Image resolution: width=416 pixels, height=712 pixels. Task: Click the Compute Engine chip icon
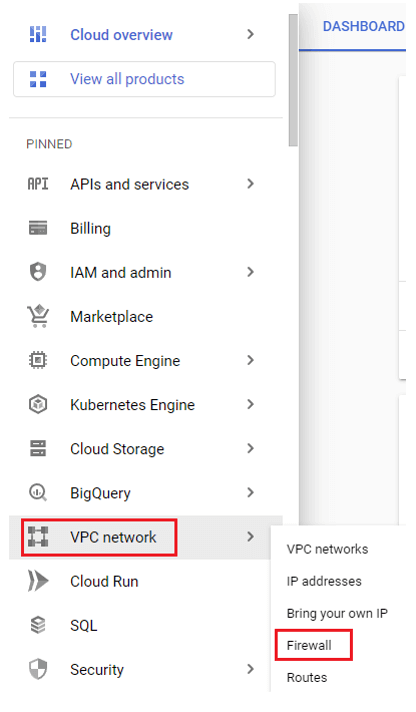pos(38,361)
